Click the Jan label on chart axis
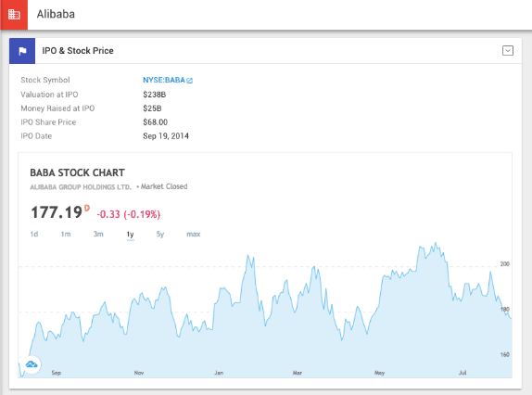The height and width of the screenshot is (395, 532). pos(219,373)
